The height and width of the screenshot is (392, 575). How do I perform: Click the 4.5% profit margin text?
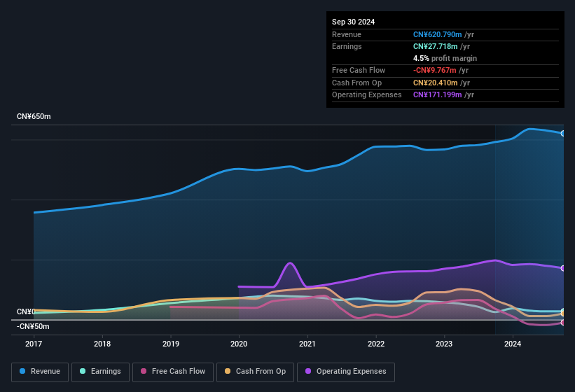[445, 58]
